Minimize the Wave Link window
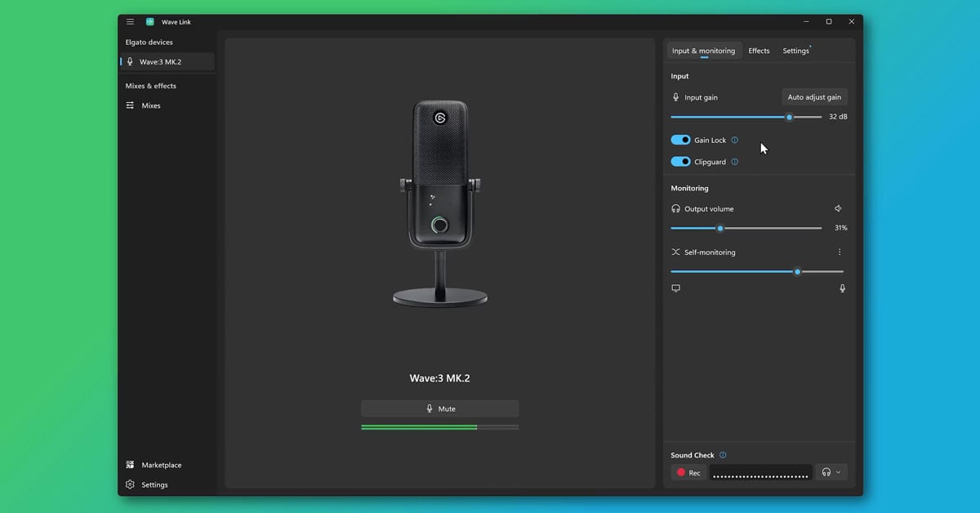Screen dimensions: 980x513 (x=805, y=22)
